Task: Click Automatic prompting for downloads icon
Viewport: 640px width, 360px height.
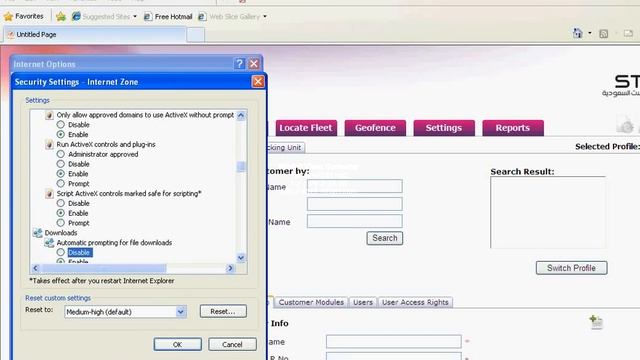Action: tap(49, 242)
